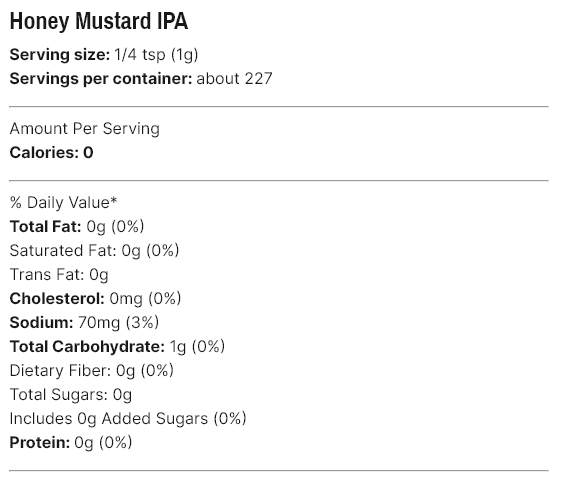Click the Total Sugars: 0g row
The image size is (577, 479).
point(71,395)
